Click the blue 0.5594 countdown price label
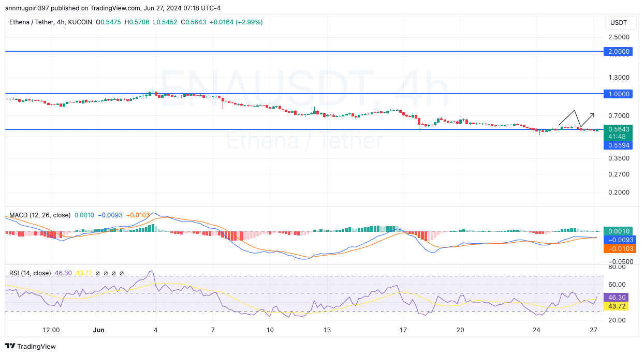Image resolution: width=644 pixels, height=355 pixels. [619, 145]
